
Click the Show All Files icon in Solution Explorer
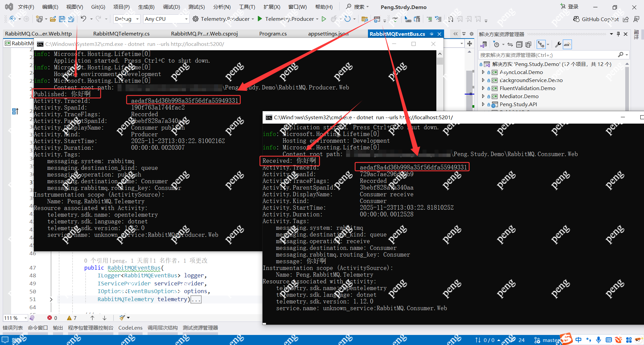tap(528, 45)
